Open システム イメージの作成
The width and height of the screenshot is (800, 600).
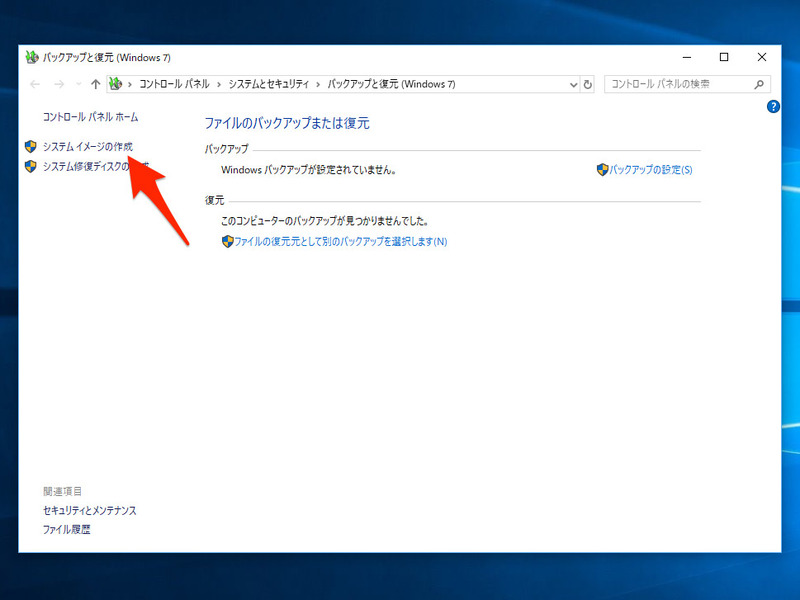tap(88, 147)
